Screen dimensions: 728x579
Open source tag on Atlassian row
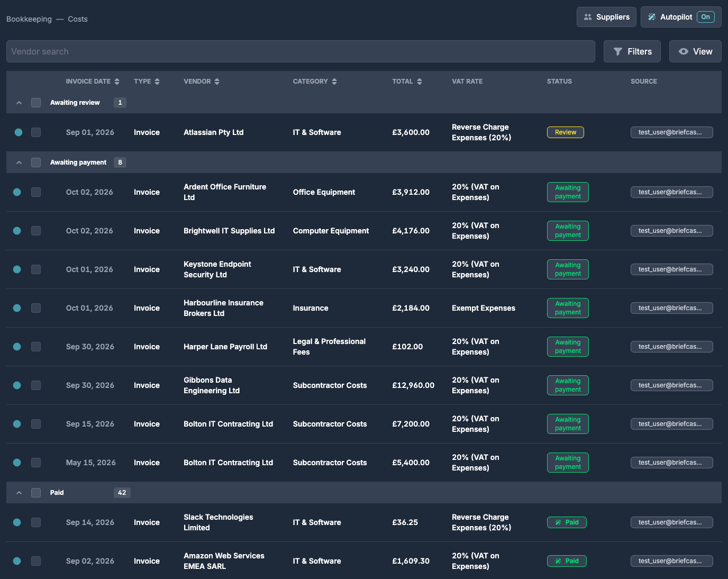(x=671, y=132)
